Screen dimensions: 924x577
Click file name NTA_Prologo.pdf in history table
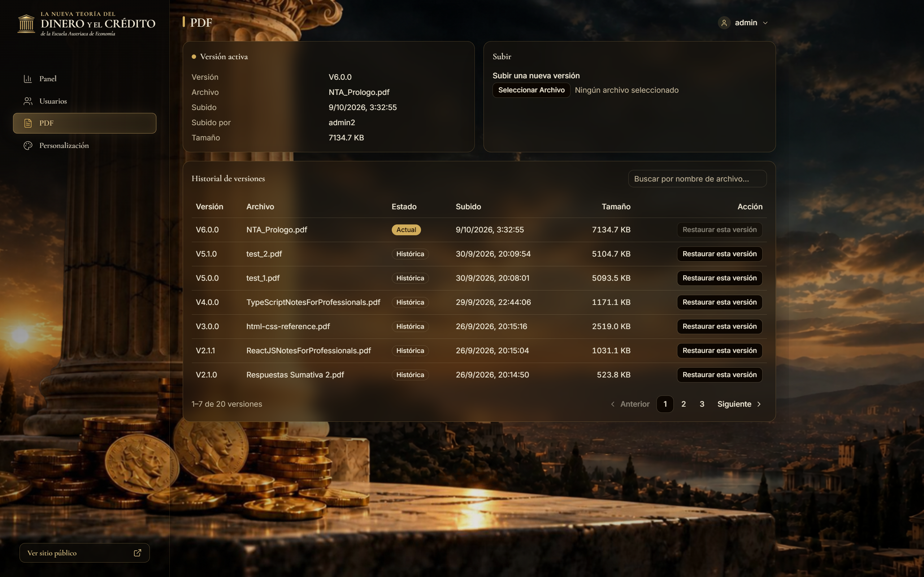[277, 230]
